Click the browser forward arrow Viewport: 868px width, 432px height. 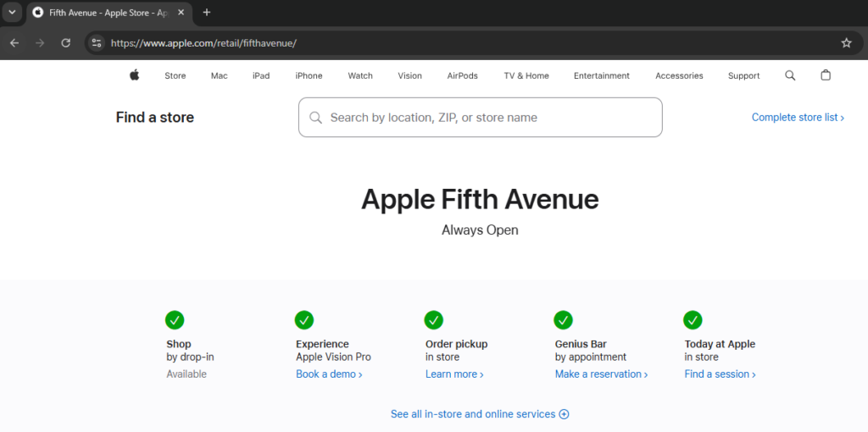(x=40, y=43)
